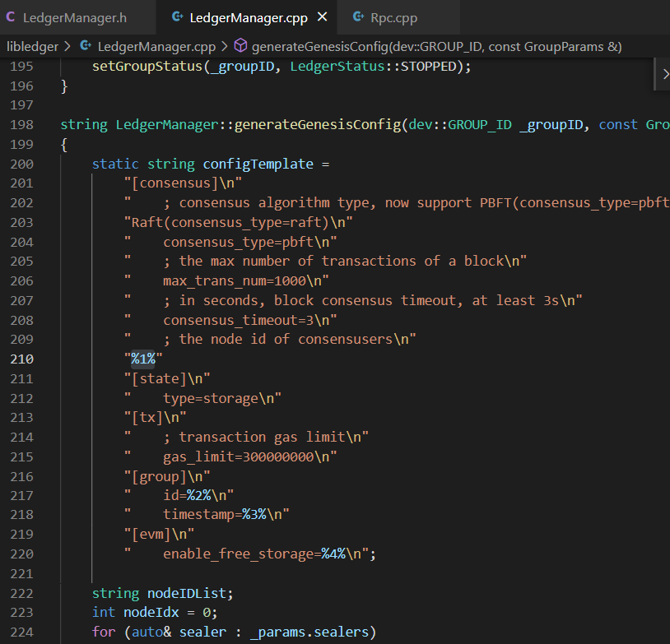The width and height of the screenshot is (670, 644).
Task: Click "; the node id of consensusers" string
Action: tap(278, 340)
